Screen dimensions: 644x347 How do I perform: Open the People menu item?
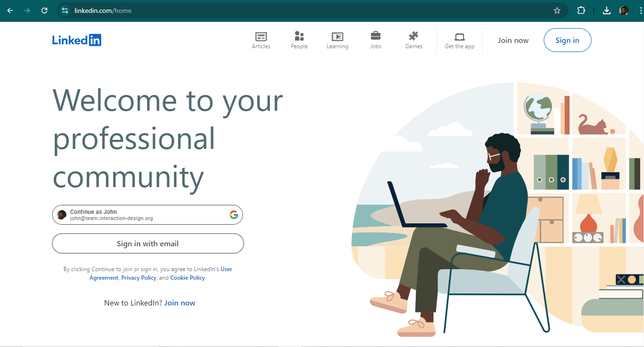point(299,36)
